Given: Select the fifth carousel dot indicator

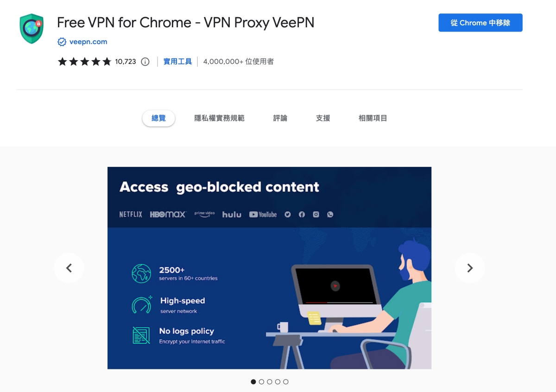Looking at the screenshot, I should (285, 382).
